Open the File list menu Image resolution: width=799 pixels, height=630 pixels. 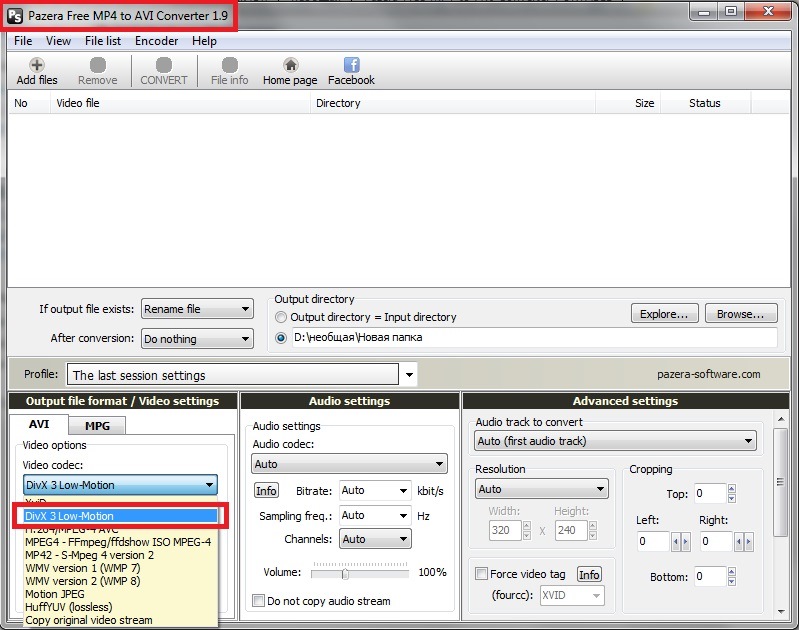pyautogui.click(x=103, y=41)
